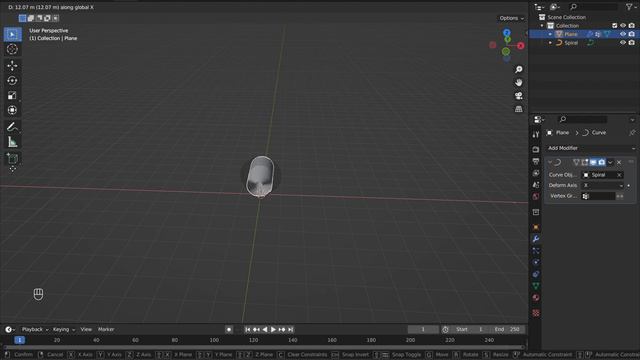Open the Texture properties tab
The height and width of the screenshot is (360, 640).
(536, 313)
